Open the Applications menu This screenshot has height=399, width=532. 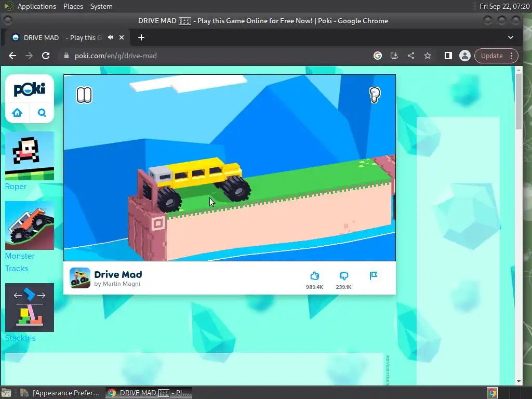[x=37, y=6]
